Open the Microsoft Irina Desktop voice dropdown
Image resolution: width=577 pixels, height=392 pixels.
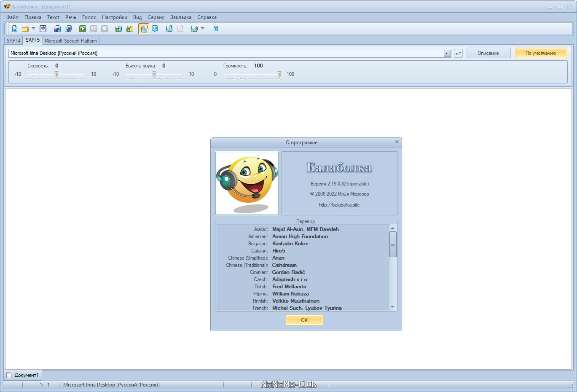pos(230,53)
